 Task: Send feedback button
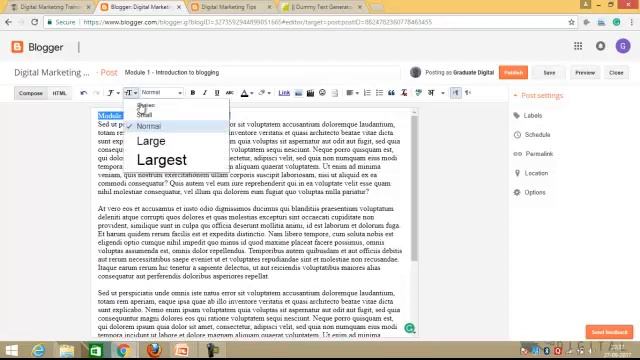tap(609, 332)
